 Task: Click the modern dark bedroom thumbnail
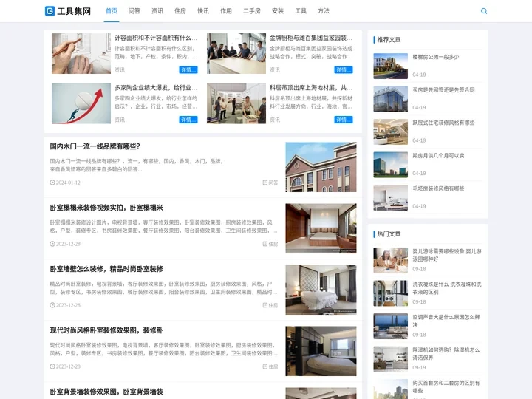pyautogui.click(x=321, y=351)
